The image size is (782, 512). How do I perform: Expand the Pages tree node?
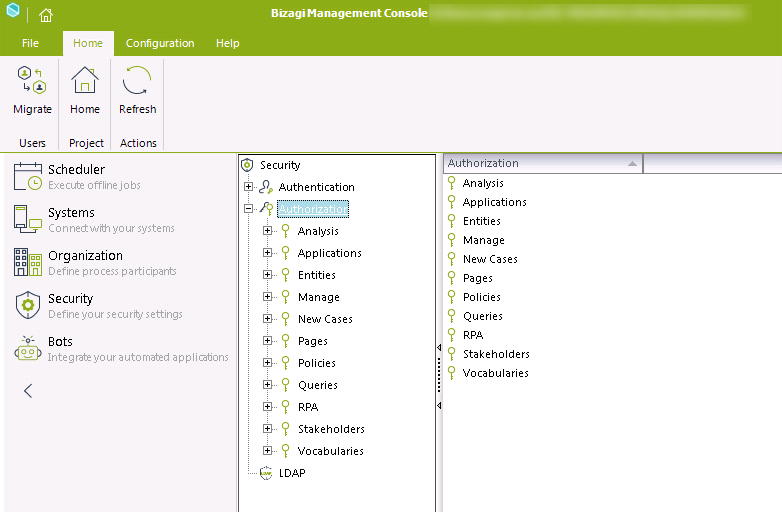267,341
